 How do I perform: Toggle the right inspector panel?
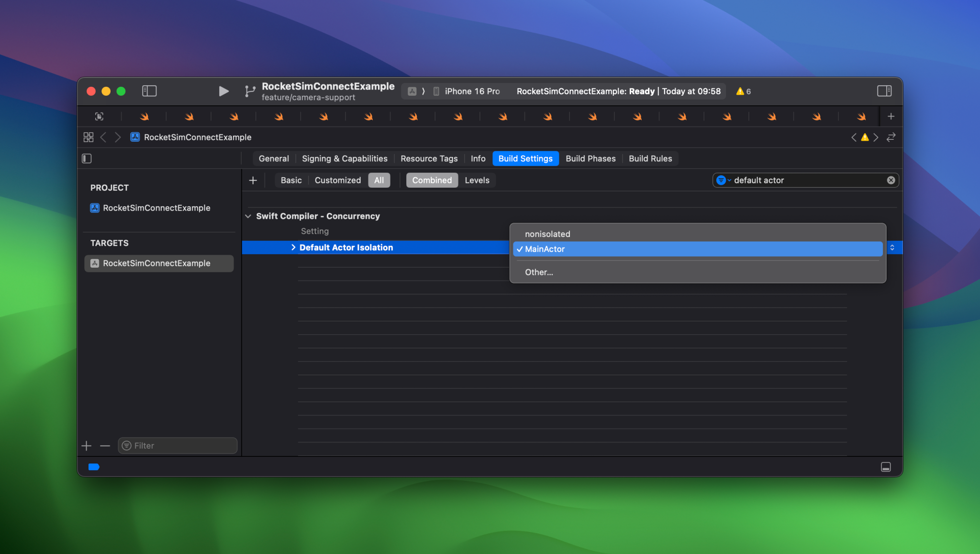884,90
